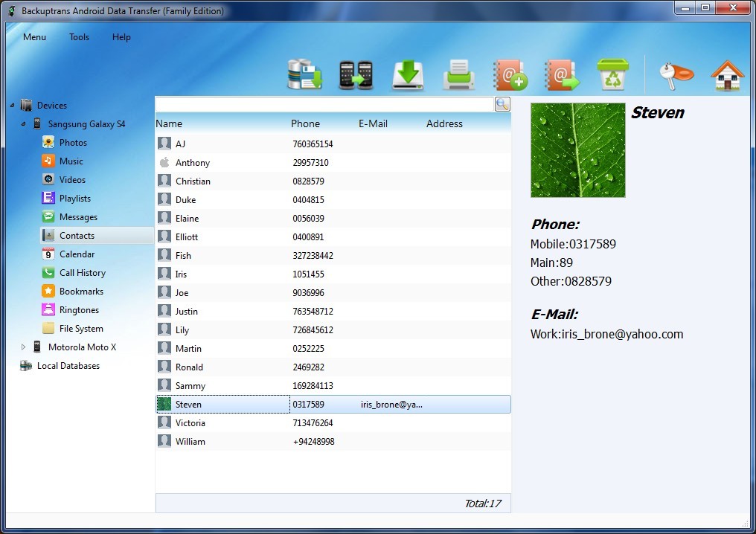756x534 pixels.
Task: Select the Lily contact row
Action: (x=333, y=330)
